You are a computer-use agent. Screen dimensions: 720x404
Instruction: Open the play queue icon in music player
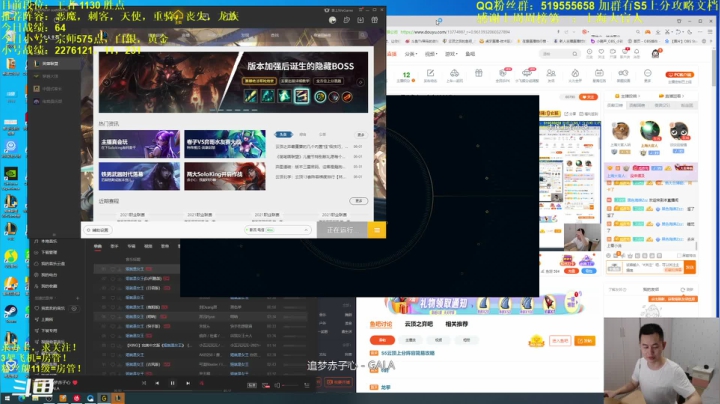(307, 385)
